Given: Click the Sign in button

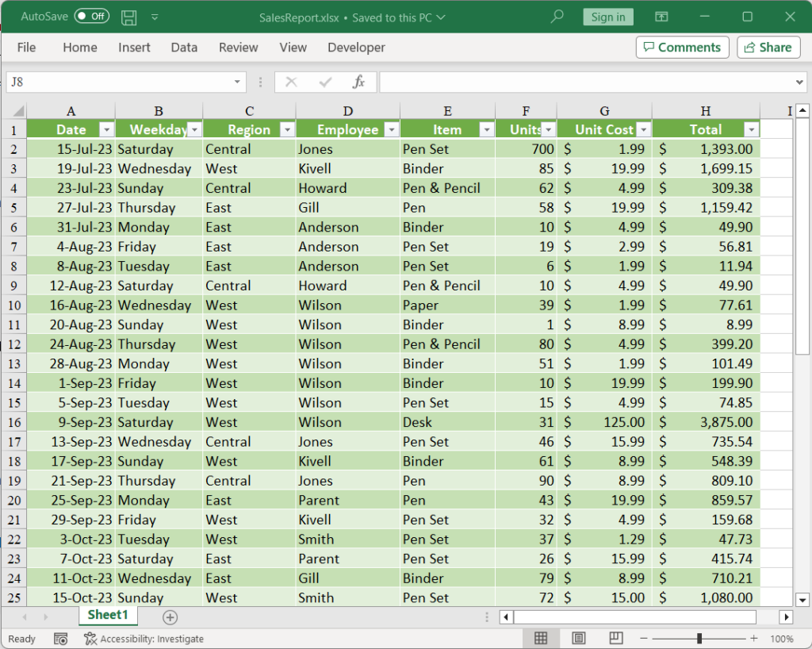Looking at the screenshot, I should click(x=607, y=16).
